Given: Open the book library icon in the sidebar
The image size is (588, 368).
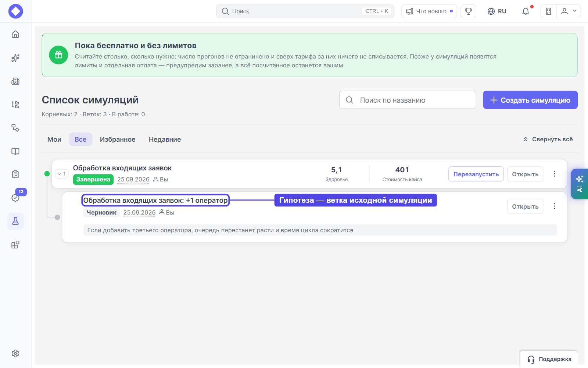Looking at the screenshot, I should click(15, 151).
